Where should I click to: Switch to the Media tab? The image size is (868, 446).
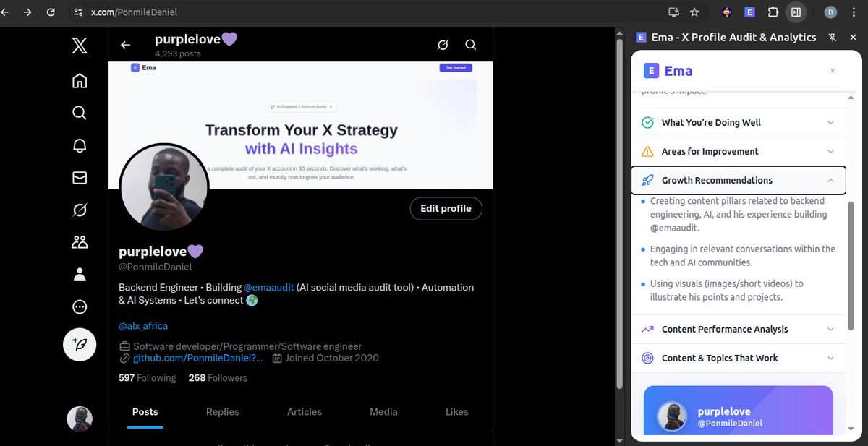(x=383, y=411)
